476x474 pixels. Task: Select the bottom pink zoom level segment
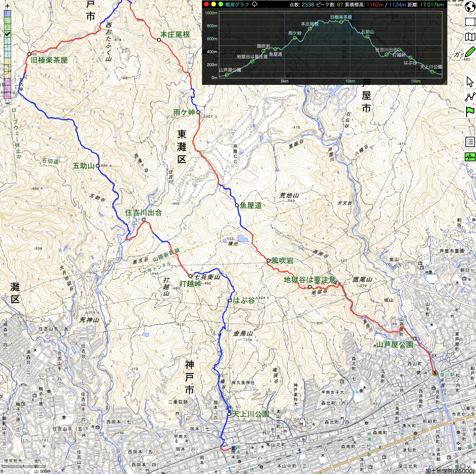7,95
